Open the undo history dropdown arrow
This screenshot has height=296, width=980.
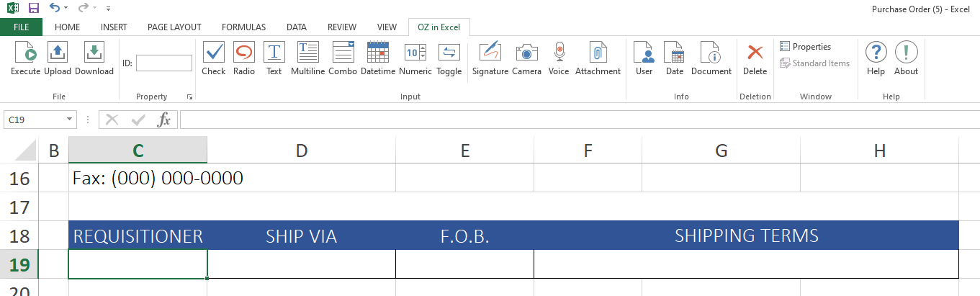pos(66,8)
